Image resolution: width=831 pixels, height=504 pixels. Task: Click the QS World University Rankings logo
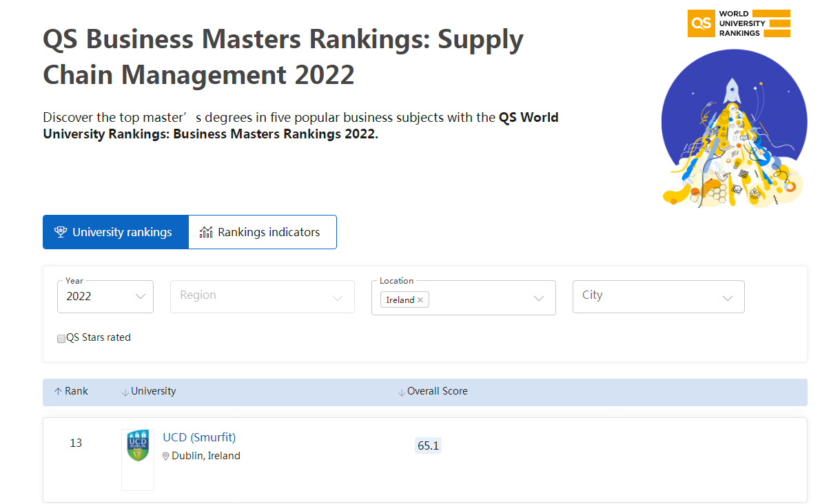739,23
